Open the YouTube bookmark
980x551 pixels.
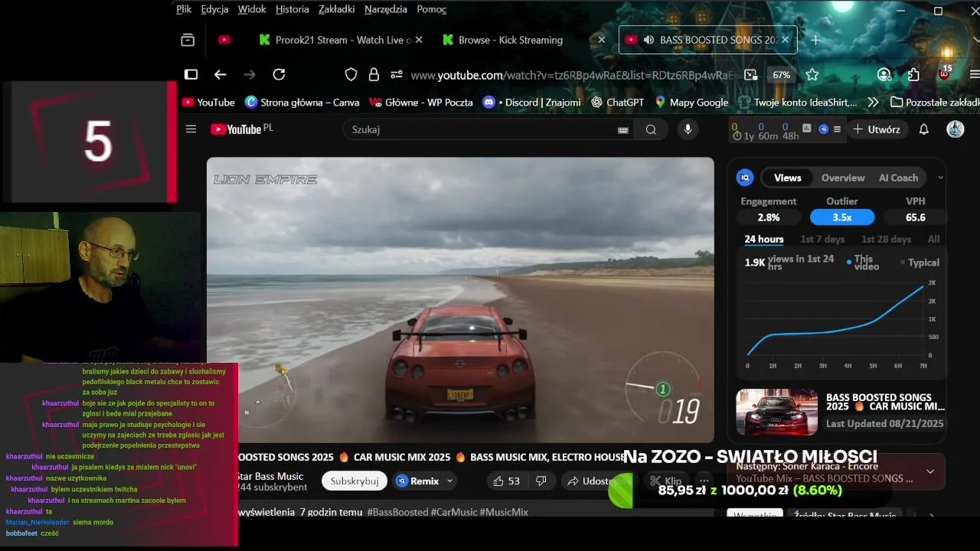click(208, 102)
